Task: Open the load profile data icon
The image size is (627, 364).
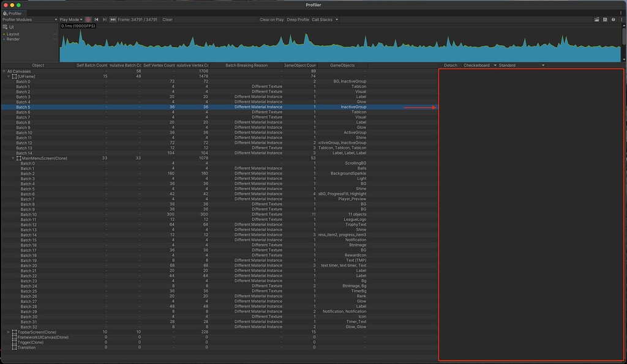Action: [596, 19]
